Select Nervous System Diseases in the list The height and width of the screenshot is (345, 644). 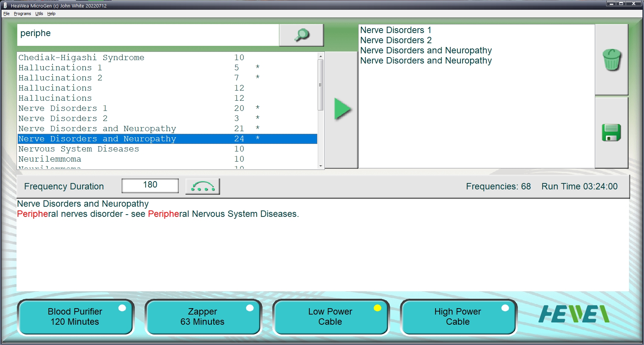coord(79,149)
